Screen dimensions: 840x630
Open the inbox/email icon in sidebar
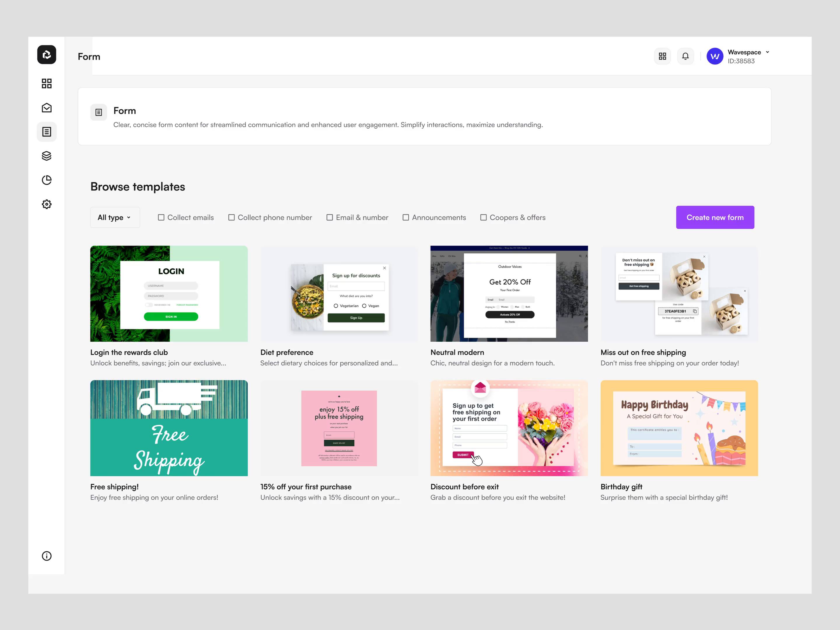click(x=46, y=107)
